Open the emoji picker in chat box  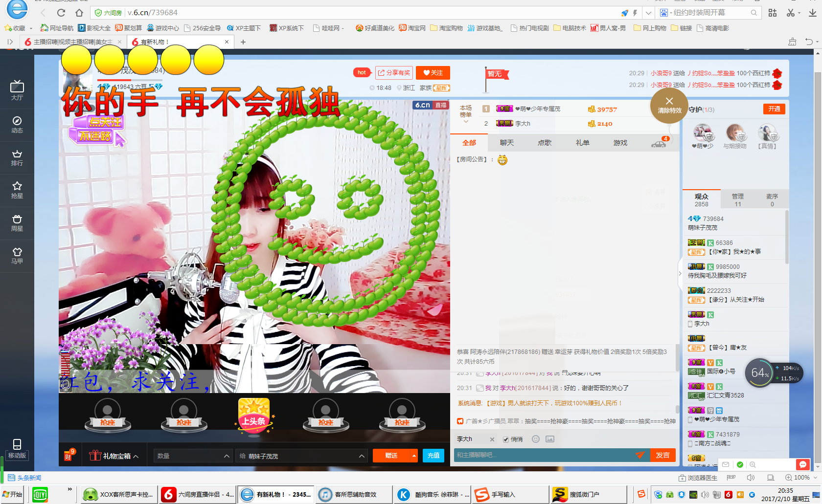[x=536, y=439]
